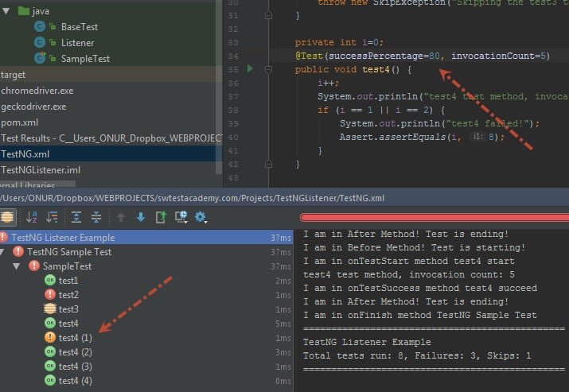
Task: Place cursor on the @Test annotation line
Action: (423, 56)
